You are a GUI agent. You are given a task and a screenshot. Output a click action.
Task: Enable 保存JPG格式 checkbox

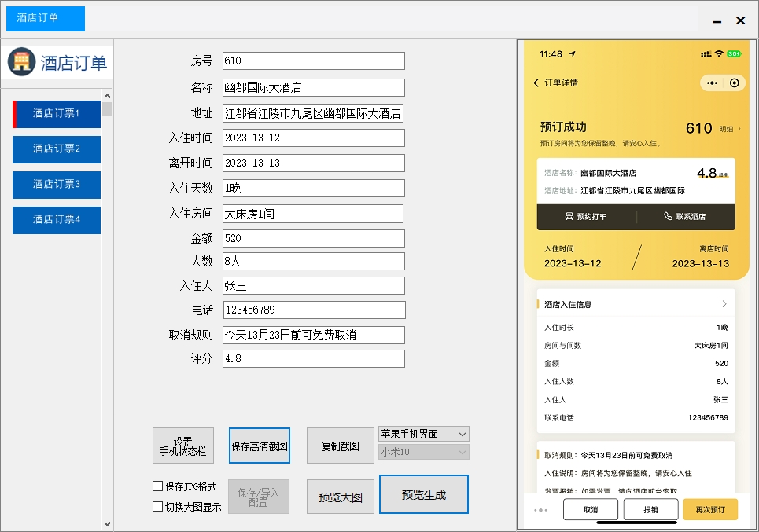point(157,486)
